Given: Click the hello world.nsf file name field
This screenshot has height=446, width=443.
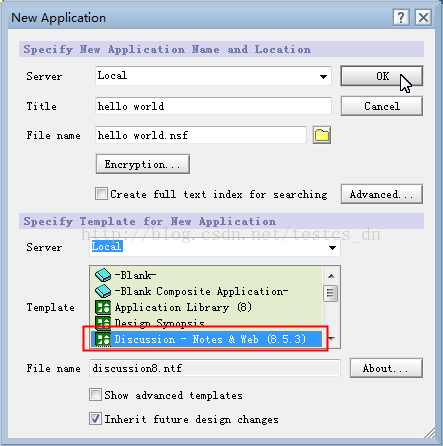Looking at the screenshot, I should click(201, 135).
